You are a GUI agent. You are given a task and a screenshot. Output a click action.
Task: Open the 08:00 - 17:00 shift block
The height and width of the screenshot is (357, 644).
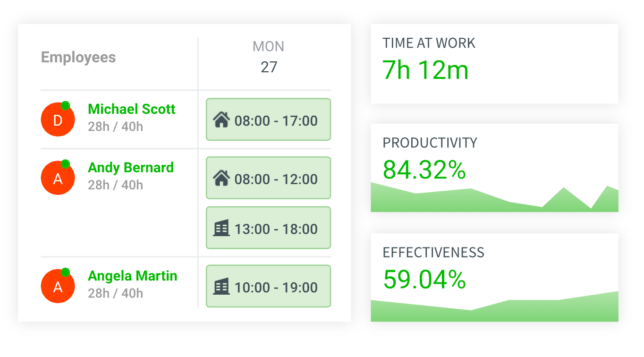click(x=268, y=119)
